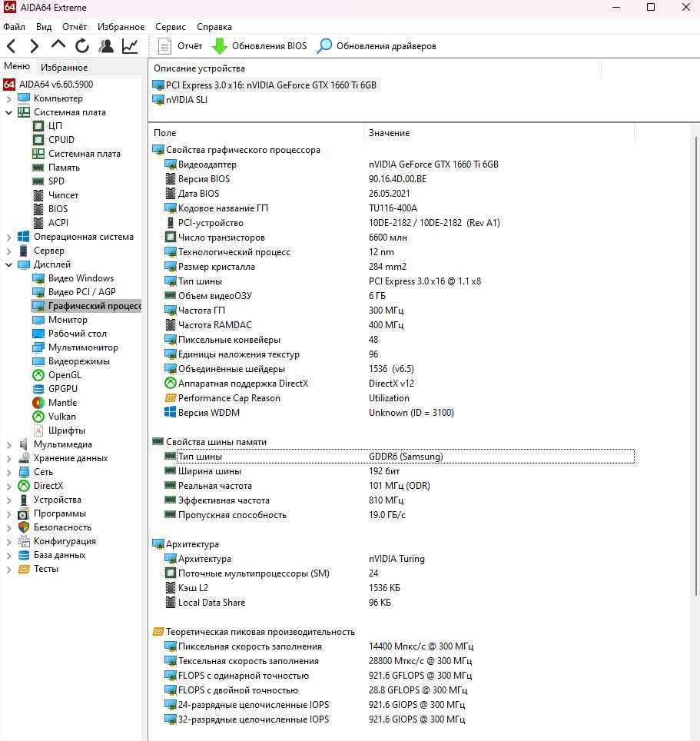This screenshot has width=700, height=741.
Task: Open the Отчёт menu
Action: (75, 27)
